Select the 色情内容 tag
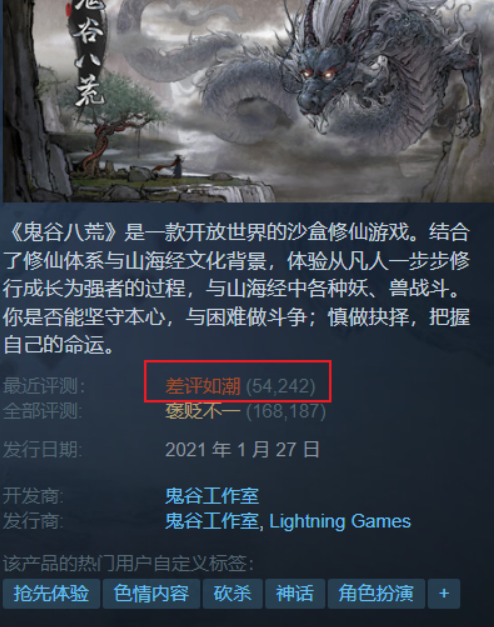The image size is (494, 627). click(x=151, y=593)
